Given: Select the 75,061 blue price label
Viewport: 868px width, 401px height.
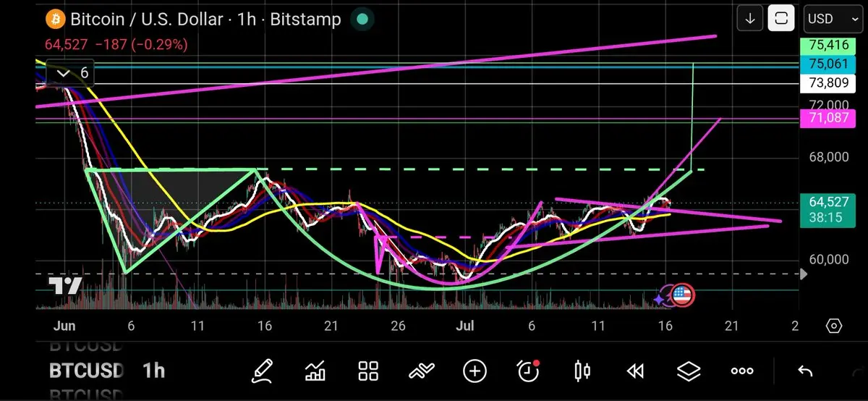Looking at the screenshot, I should point(829,64).
